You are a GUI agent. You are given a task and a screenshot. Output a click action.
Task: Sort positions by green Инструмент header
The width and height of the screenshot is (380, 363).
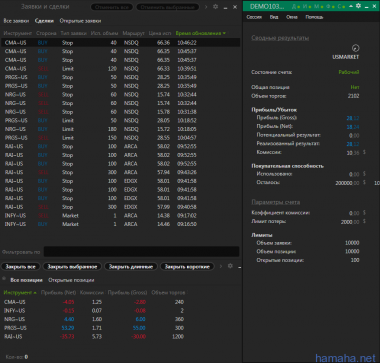(x=20, y=292)
